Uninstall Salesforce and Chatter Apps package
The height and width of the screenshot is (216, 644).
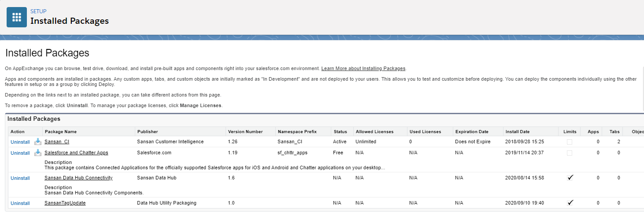(20, 153)
